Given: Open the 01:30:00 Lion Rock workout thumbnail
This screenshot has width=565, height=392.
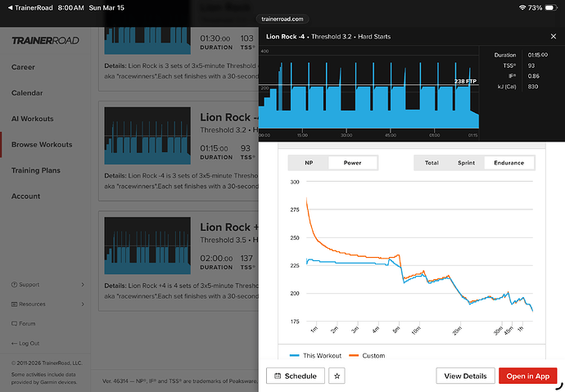Looking at the screenshot, I should tap(147, 40).
